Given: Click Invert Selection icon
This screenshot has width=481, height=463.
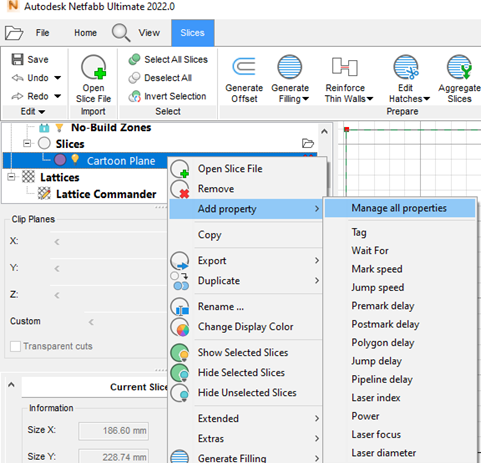Looking at the screenshot, I should click(135, 96).
